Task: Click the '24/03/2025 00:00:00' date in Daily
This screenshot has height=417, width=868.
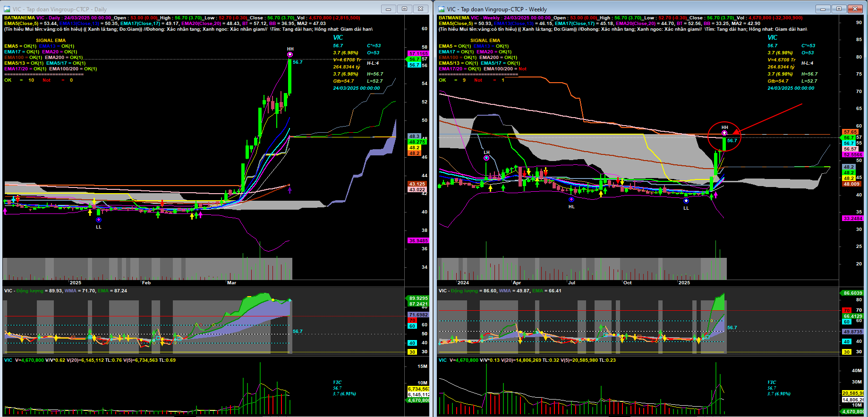Action: [356, 88]
